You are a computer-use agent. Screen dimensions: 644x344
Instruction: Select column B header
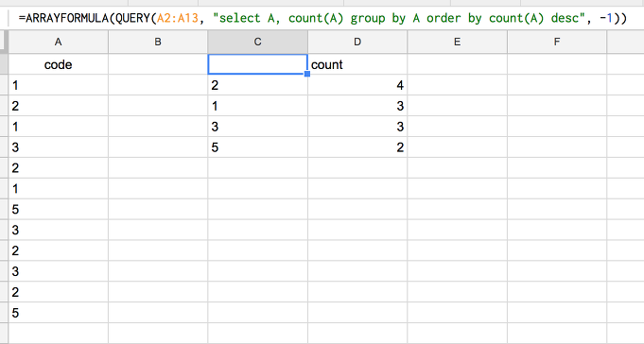point(158,42)
